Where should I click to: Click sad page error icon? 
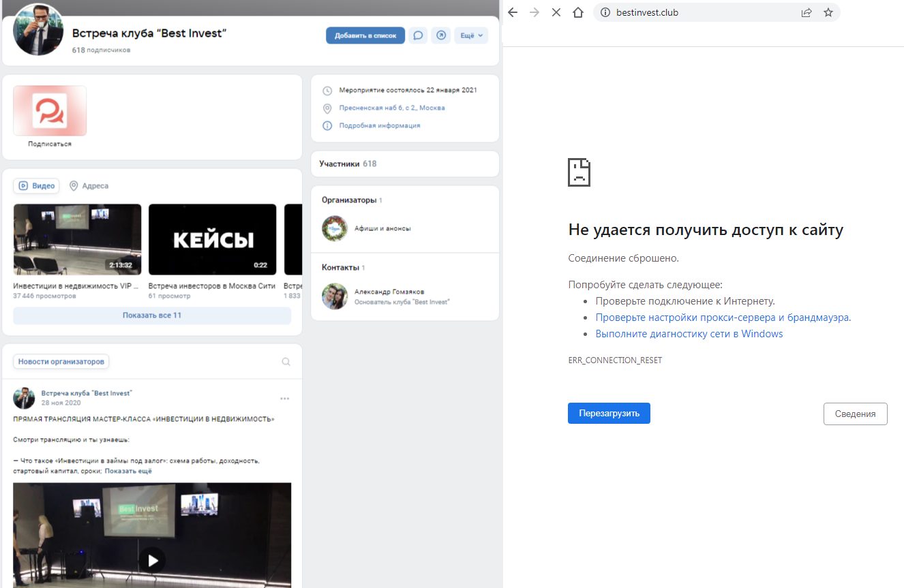coord(579,172)
